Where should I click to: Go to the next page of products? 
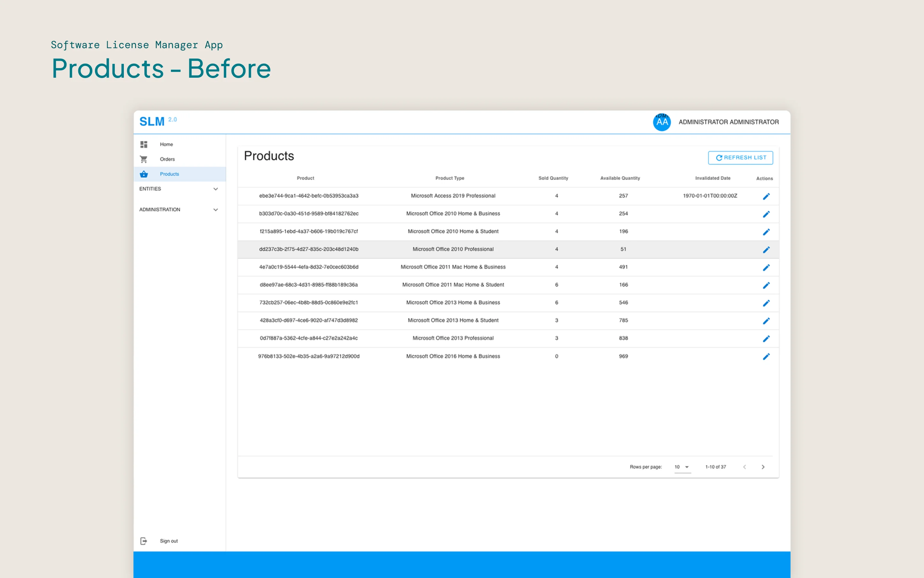point(763,467)
